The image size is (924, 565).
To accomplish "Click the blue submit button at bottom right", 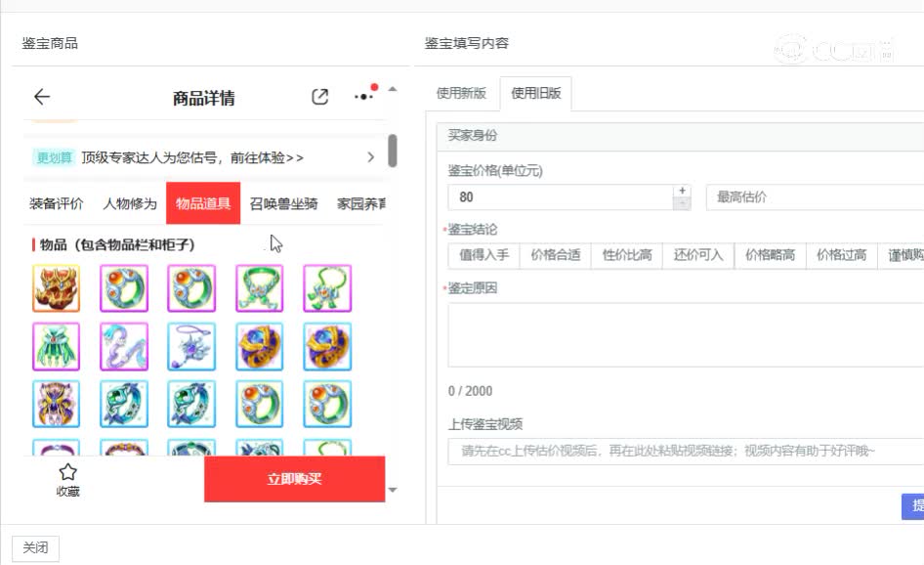I will (x=913, y=506).
